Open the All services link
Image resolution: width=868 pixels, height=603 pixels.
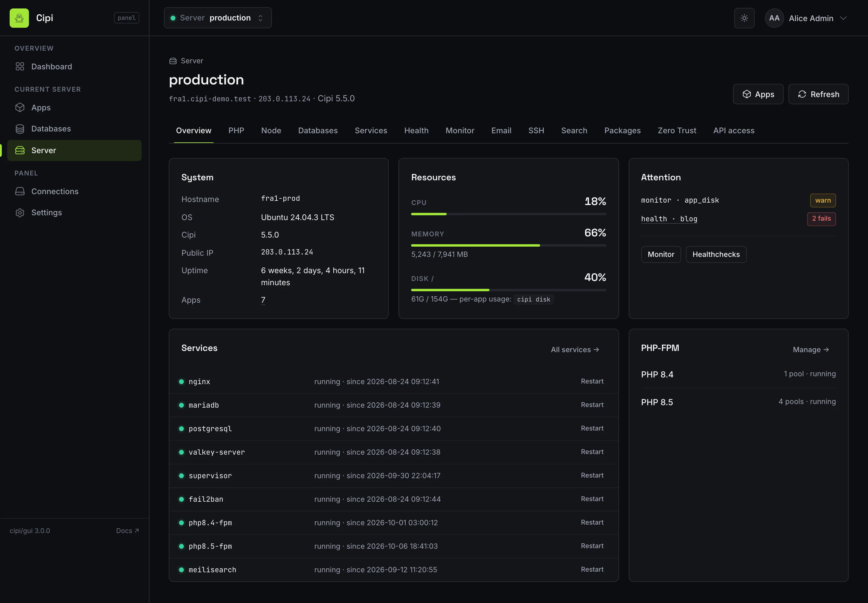point(574,349)
